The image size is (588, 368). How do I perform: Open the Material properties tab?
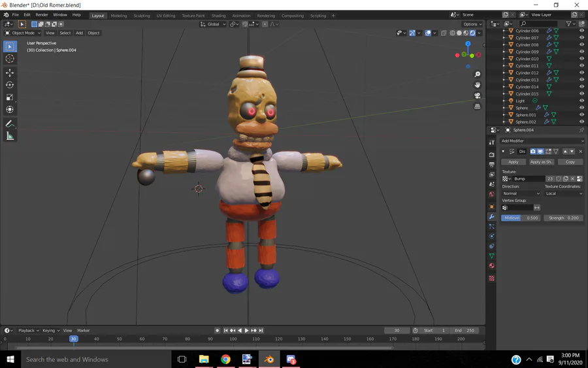(491, 265)
